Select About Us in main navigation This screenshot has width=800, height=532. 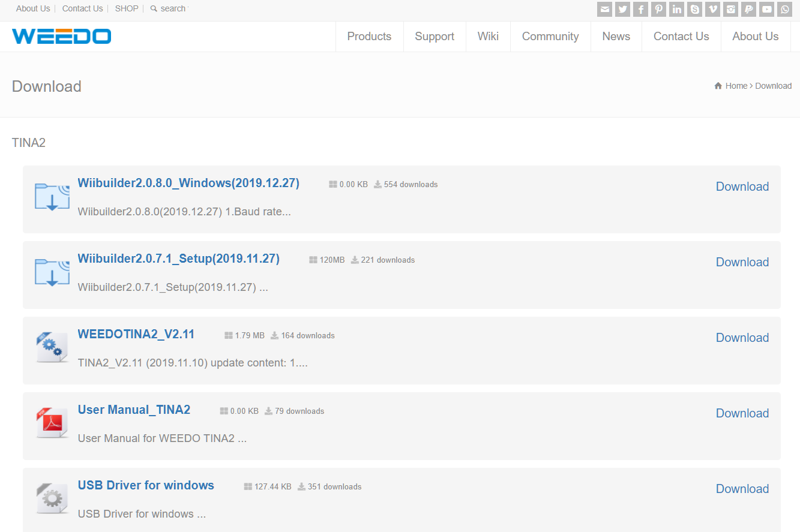point(756,37)
